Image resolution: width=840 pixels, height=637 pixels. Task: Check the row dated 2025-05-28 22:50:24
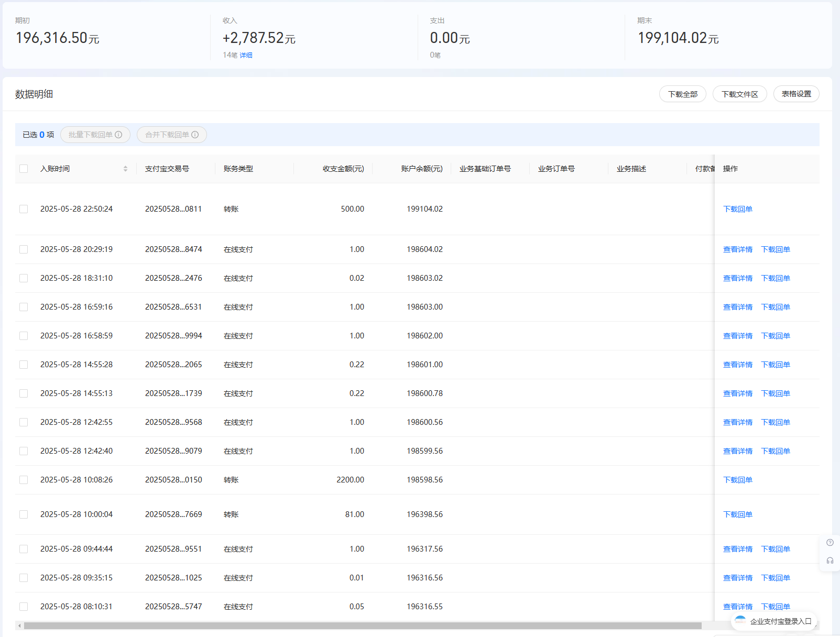tap(24, 209)
